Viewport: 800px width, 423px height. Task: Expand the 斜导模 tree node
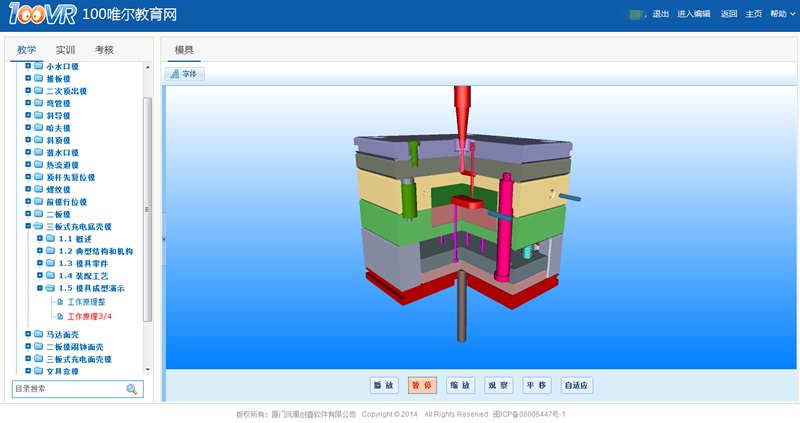pyautogui.click(x=28, y=115)
